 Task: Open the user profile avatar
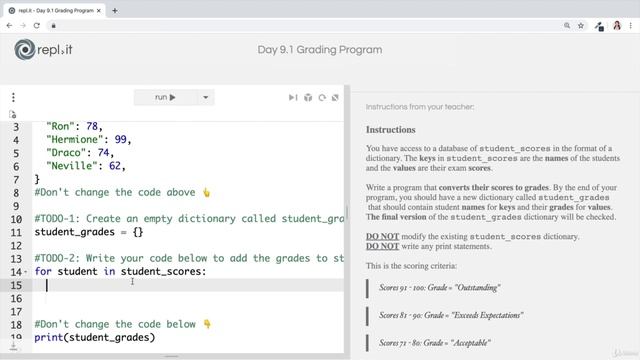(x=617, y=26)
